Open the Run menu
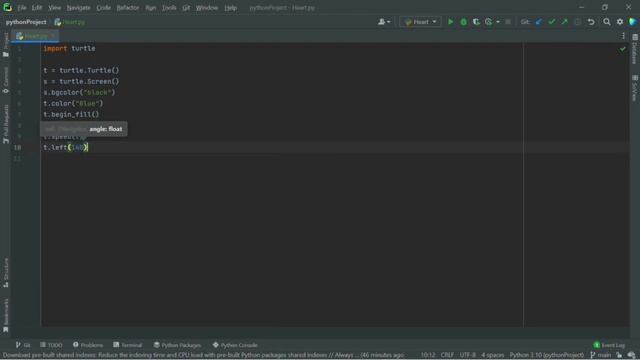The width and height of the screenshot is (640, 360). 151,7
